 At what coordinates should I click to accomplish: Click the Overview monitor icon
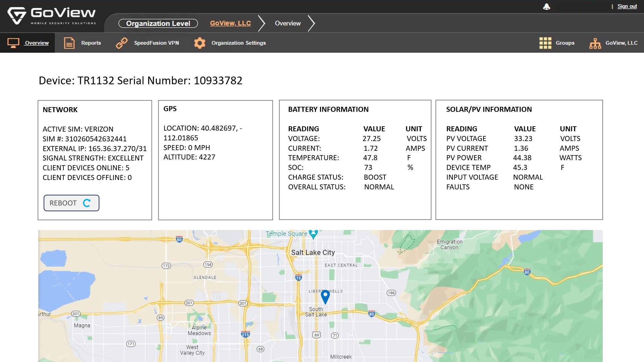pos(13,43)
